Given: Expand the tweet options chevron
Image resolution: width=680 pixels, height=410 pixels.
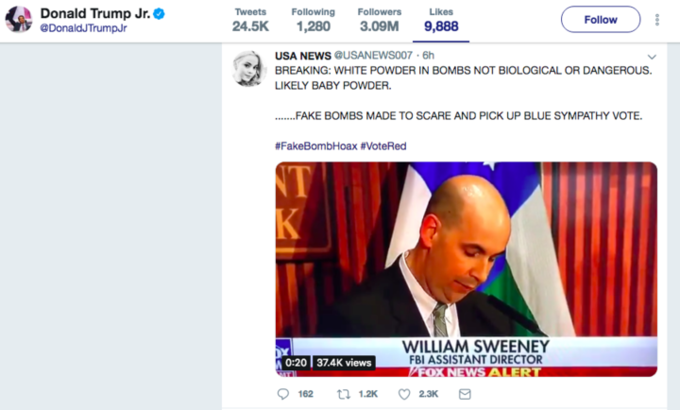Looking at the screenshot, I should click(x=651, y=57).
